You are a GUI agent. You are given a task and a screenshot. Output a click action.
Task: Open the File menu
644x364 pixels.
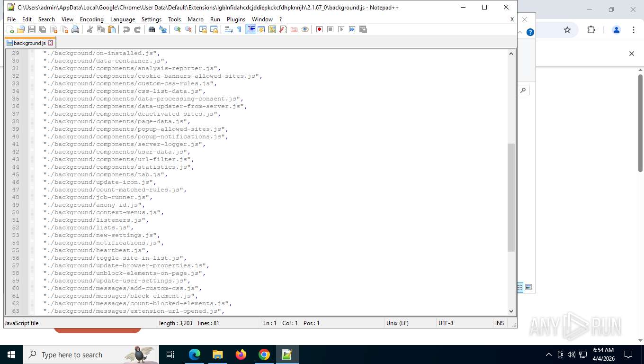11,19
